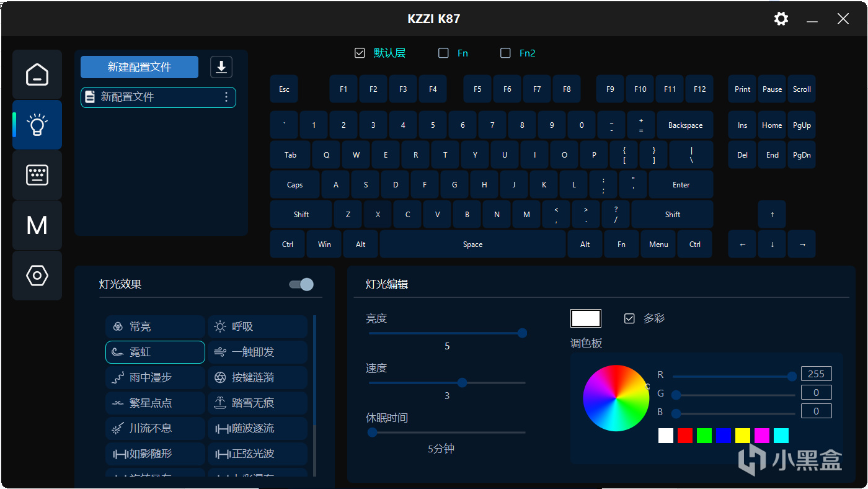Viewport: 868px width, 489px height.
Task: Select the 如影随形 lighting effect
Action: [x=155, y=454]
